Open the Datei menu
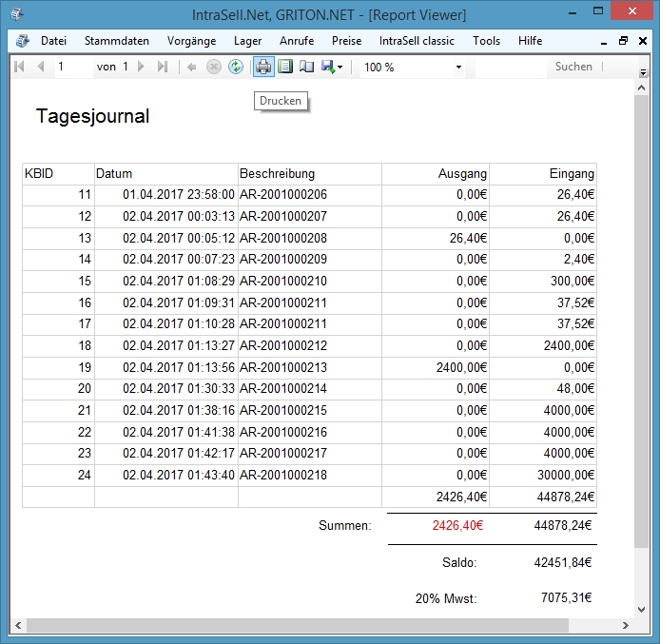660x644 pixels. [53, 41]
